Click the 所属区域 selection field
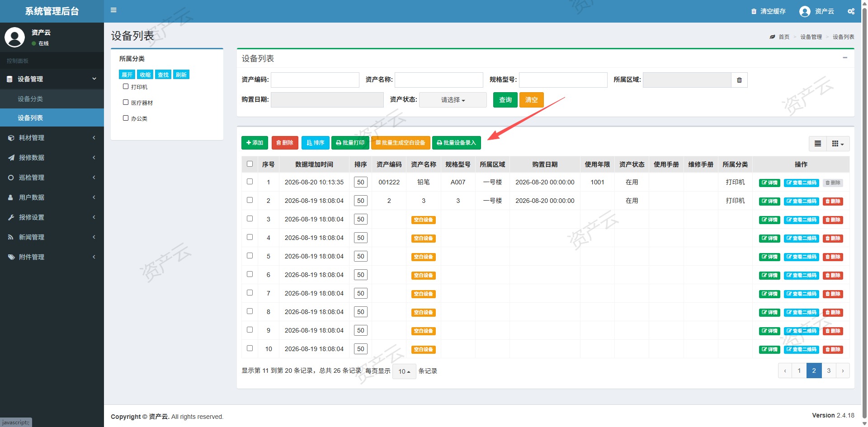Image resolution: width=868 pixels, height=427 pixels. point(687,80)
